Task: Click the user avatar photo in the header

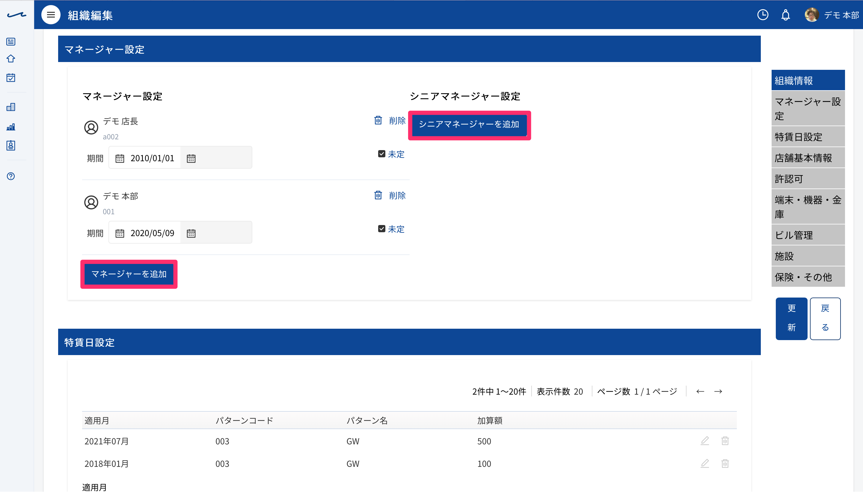Action: (812, 15)
